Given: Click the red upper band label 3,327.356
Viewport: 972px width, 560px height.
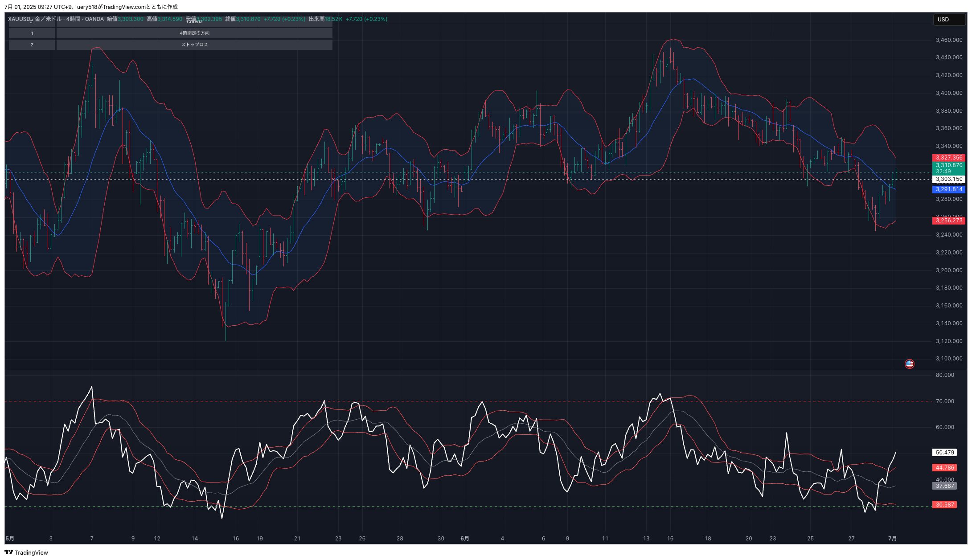Looking at the screenshot, I should [x=948, y=158].
